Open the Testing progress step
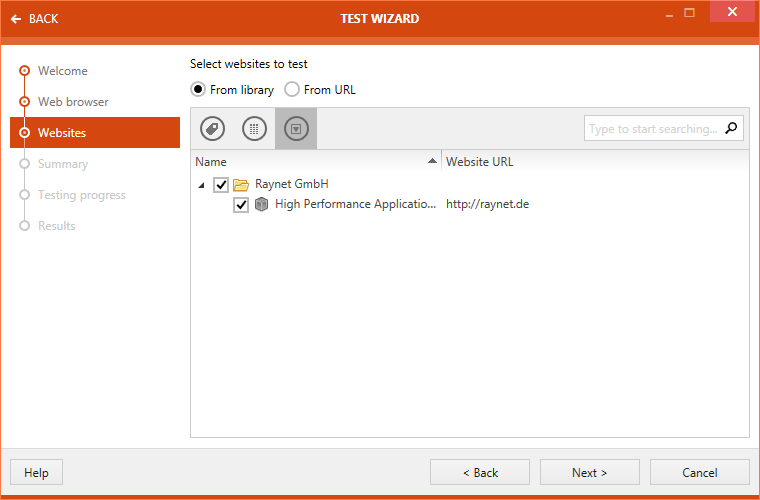This screenshot has width=760, height=500. (x=82, y=195)
